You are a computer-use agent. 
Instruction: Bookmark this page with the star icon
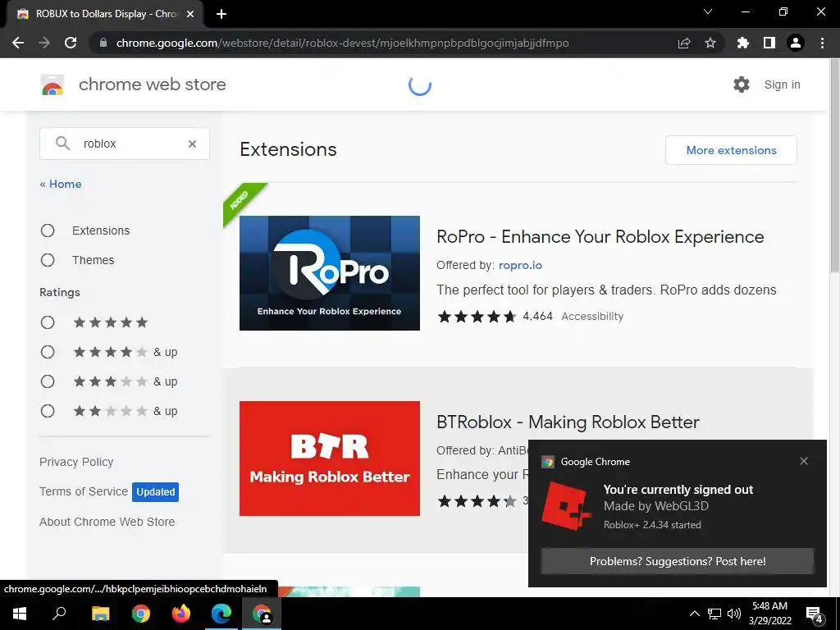[x=710, y=43]
